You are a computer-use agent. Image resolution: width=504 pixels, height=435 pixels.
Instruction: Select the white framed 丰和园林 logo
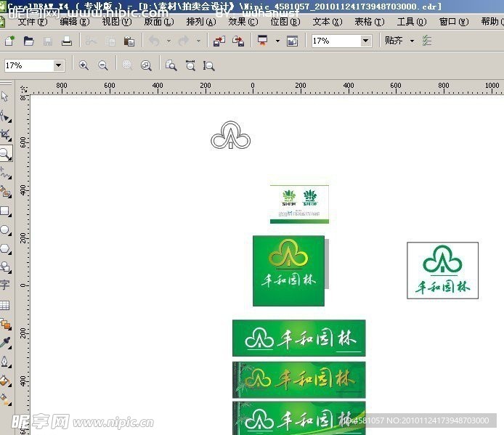[x=442, y=270]
